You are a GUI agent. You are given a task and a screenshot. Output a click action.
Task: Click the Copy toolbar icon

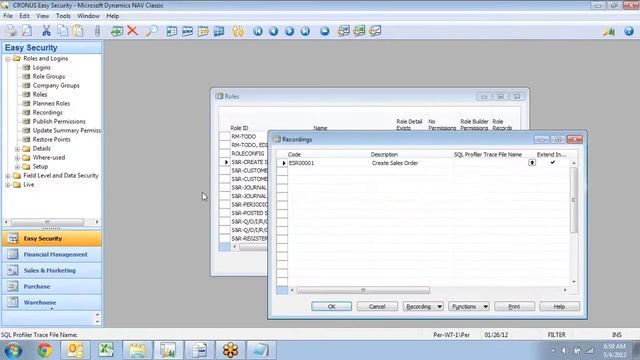62,31
